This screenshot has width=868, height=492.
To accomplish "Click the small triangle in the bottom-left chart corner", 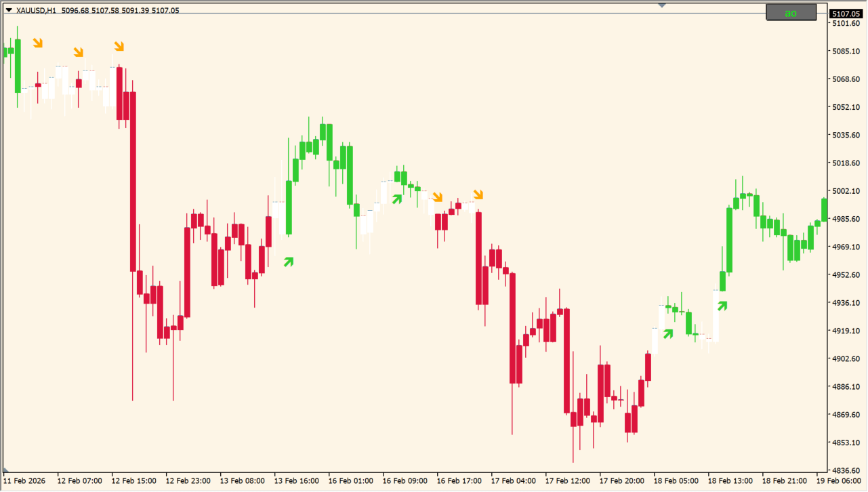I will click(7, 470).
